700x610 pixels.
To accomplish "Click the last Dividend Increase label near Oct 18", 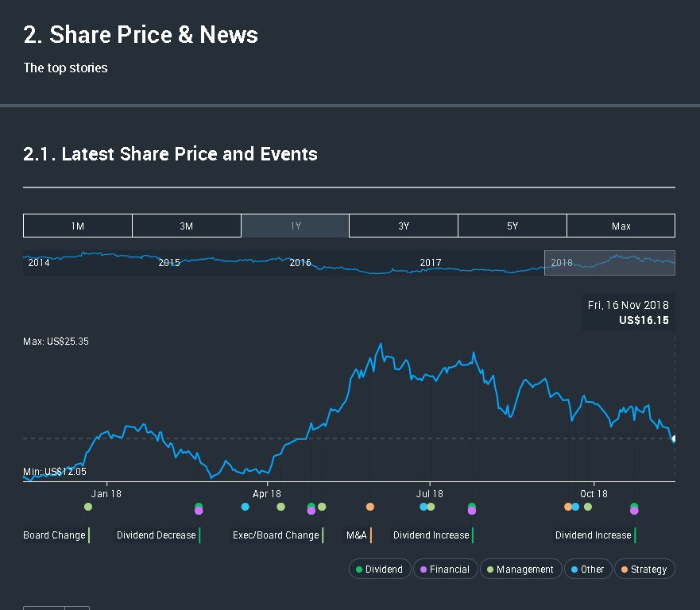I will click(593, 535).
